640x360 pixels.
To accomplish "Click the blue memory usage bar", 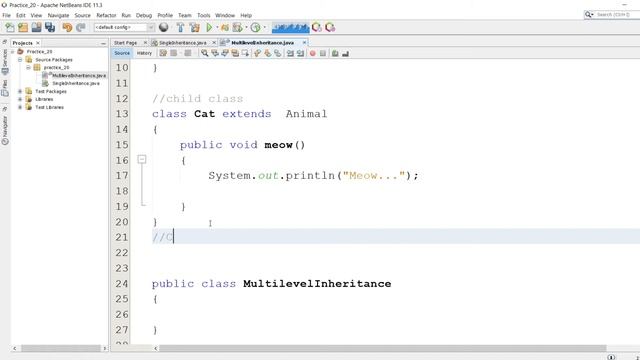I will point(291,27).
